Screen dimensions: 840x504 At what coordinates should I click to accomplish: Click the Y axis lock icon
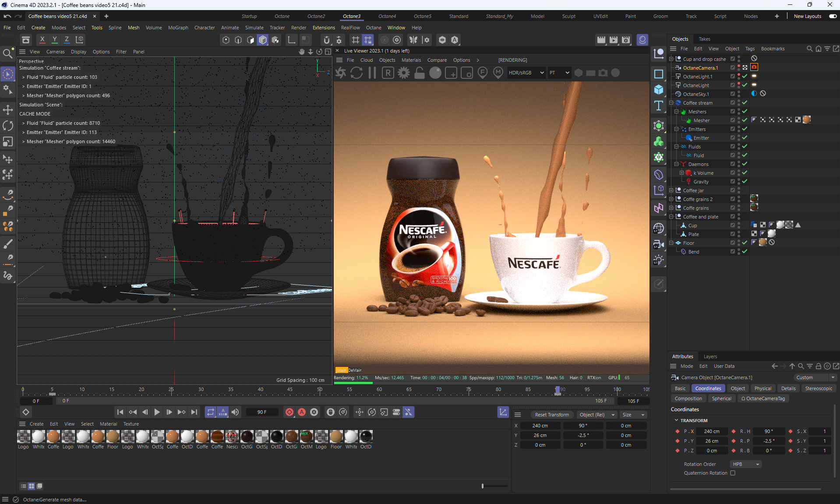tap(55, 39)
